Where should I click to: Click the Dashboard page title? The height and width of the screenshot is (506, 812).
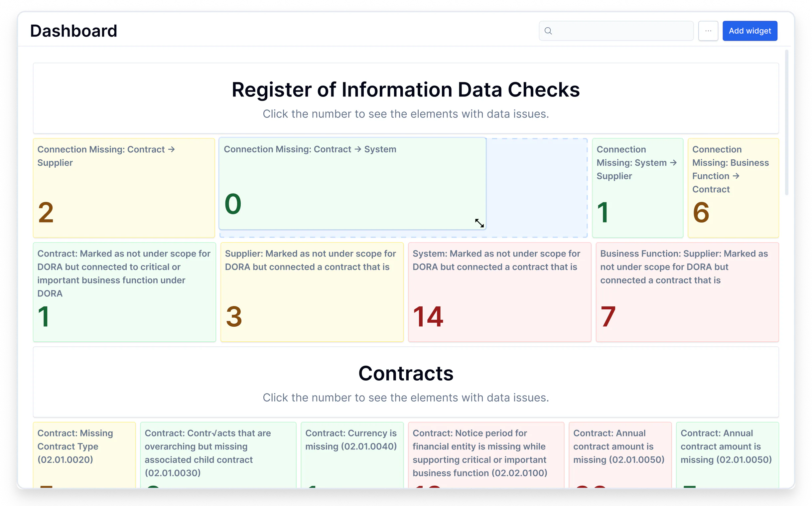[x=73, y=31]
